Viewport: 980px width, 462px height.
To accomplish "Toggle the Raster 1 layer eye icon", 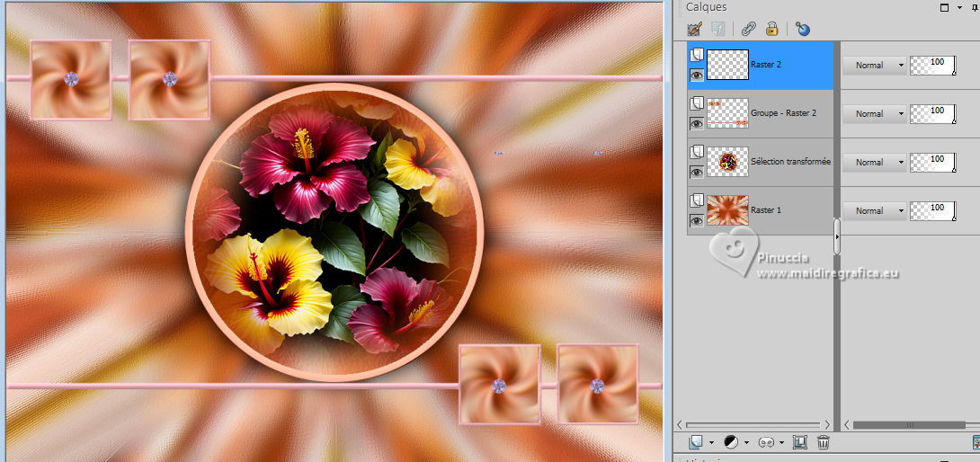I will coord(697,221).
